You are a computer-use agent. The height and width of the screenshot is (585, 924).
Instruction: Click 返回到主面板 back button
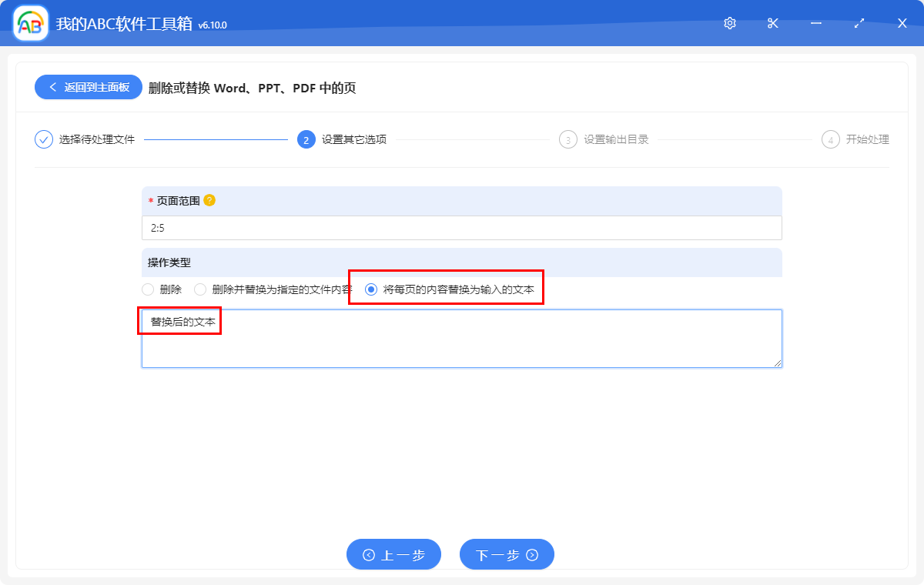(88, 87)
